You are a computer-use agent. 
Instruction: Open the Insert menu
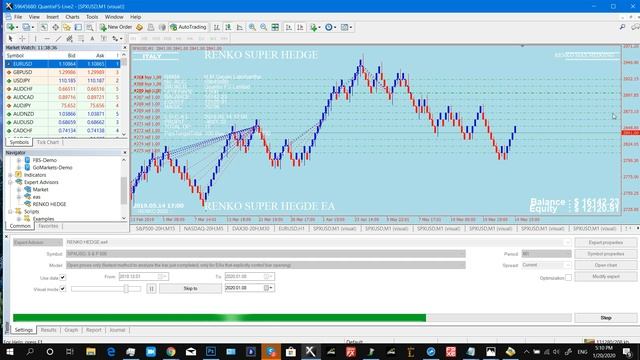[52, 17]
